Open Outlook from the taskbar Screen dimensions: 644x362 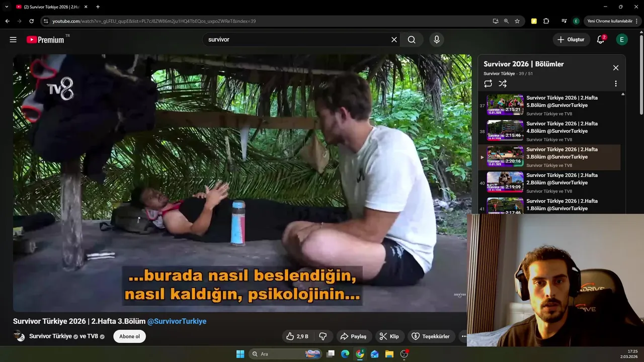pos(374,354)
